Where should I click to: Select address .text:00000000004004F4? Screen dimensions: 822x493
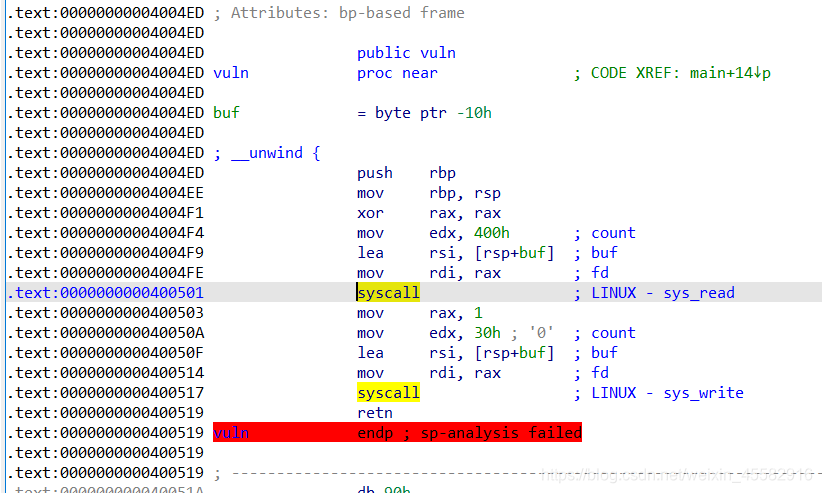[105, 233]
